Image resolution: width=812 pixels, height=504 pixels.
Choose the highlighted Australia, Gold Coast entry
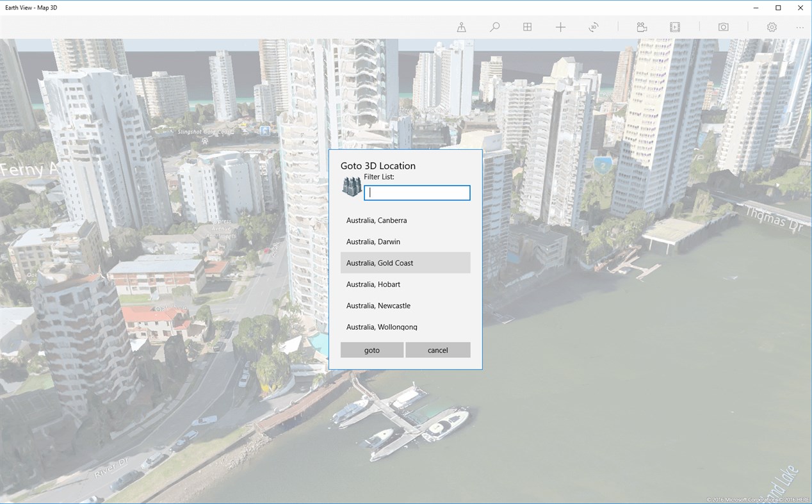coord(379,263)
